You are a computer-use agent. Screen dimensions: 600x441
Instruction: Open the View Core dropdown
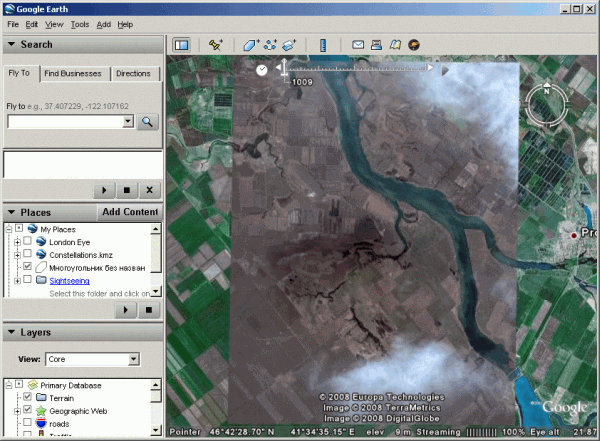pyautogui.click(x=133, y=359)
